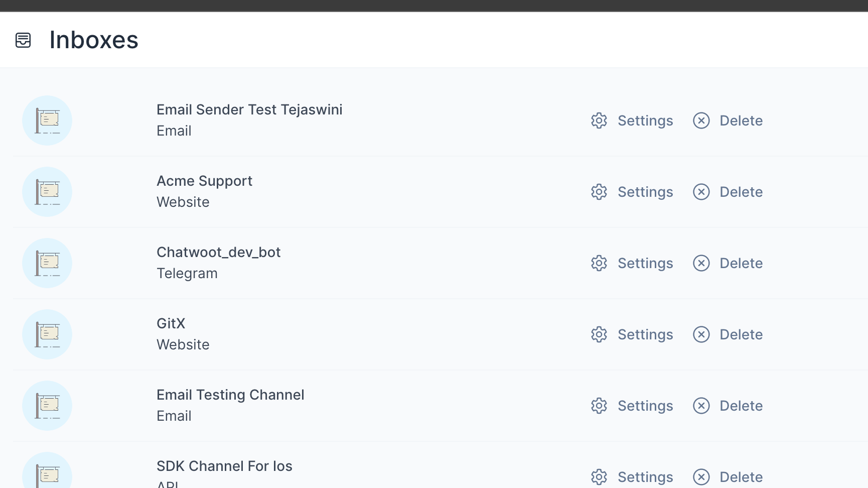Click the delete icon for Acme Support
The image size is (868, 488).
[701, 192]
